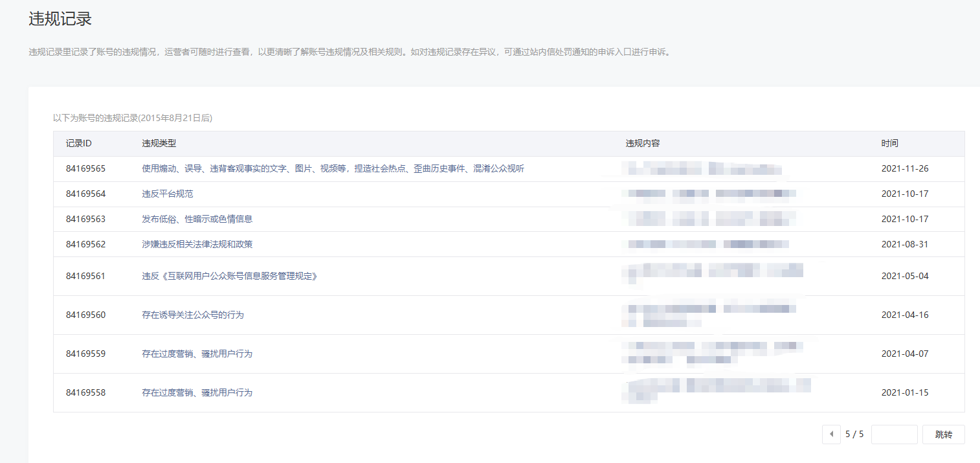Click the 时间 column header
The image size is (980, 463).
click(x=889, y=143)
